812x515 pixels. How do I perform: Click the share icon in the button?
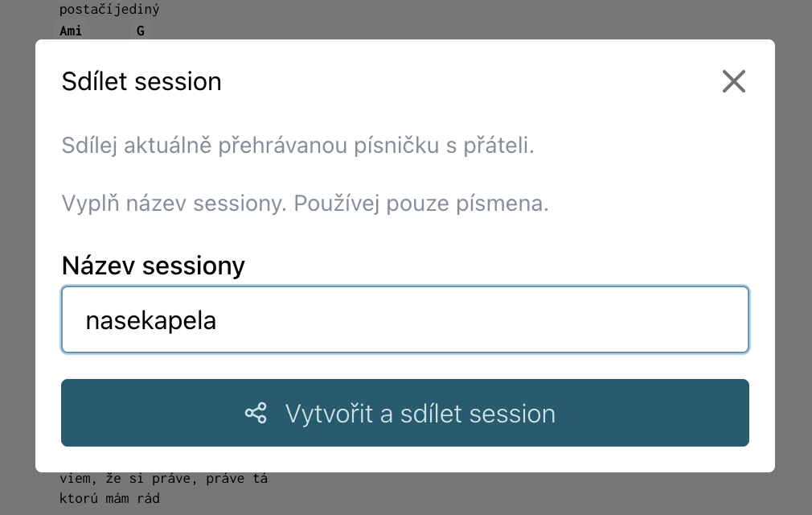(x=256, y=414)
